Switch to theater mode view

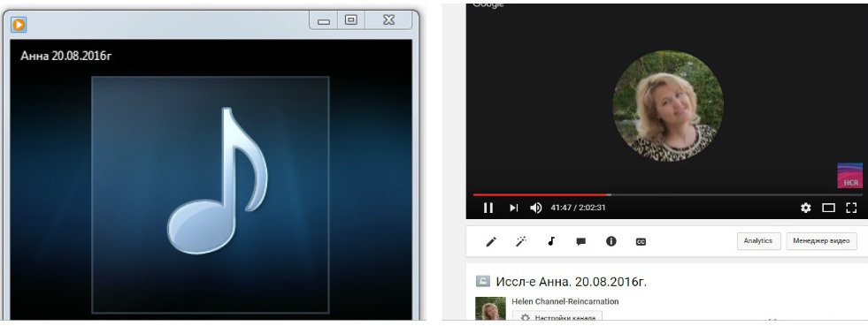828,208
